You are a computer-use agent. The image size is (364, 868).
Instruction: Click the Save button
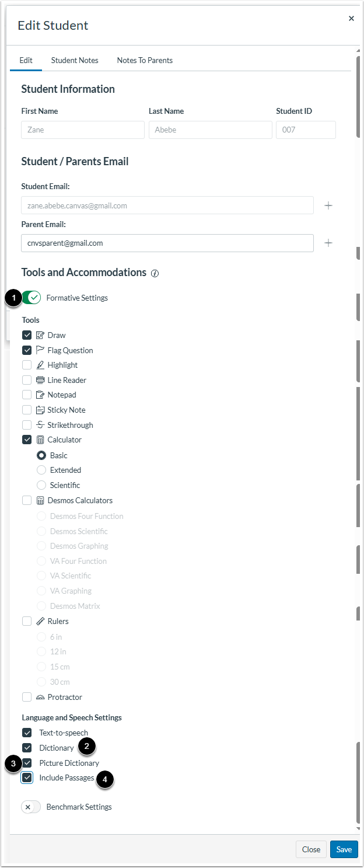coord(344,849)
